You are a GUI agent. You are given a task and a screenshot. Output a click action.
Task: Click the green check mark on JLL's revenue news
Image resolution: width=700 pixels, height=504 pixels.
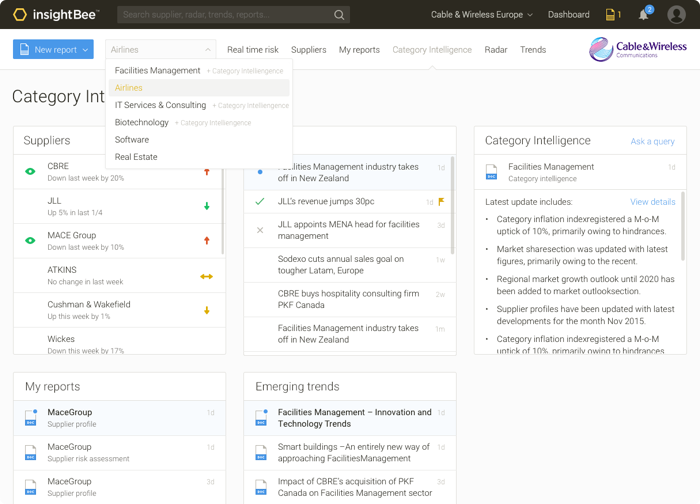pos(260,201)
